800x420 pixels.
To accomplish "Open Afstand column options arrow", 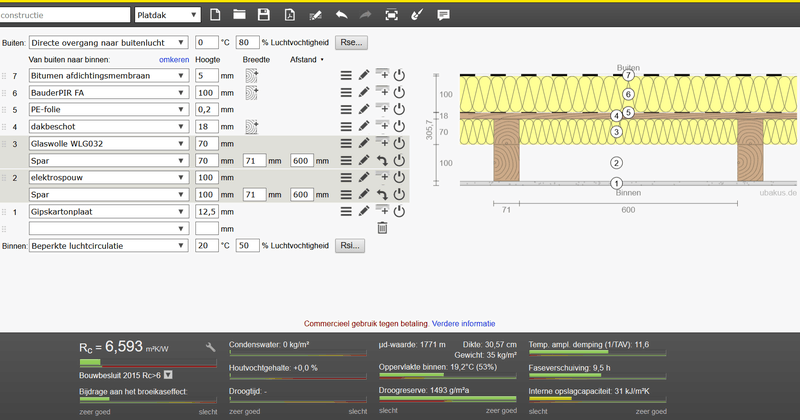I will [x=322, y=60].
